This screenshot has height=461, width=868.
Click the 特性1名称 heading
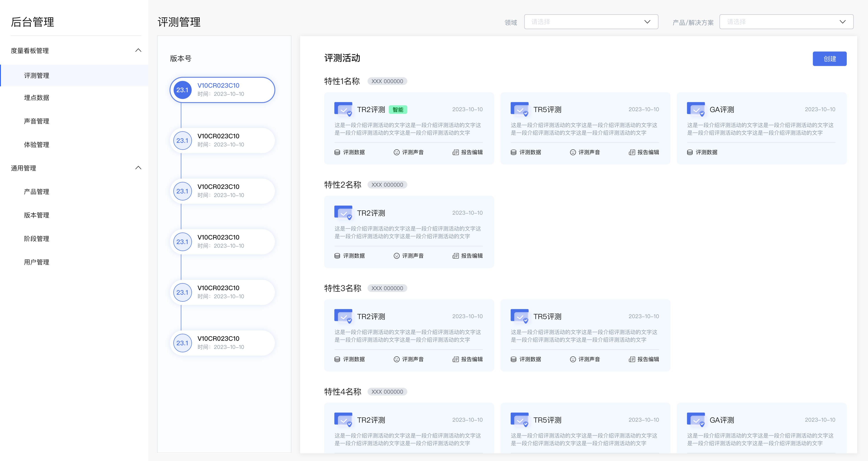342,81
